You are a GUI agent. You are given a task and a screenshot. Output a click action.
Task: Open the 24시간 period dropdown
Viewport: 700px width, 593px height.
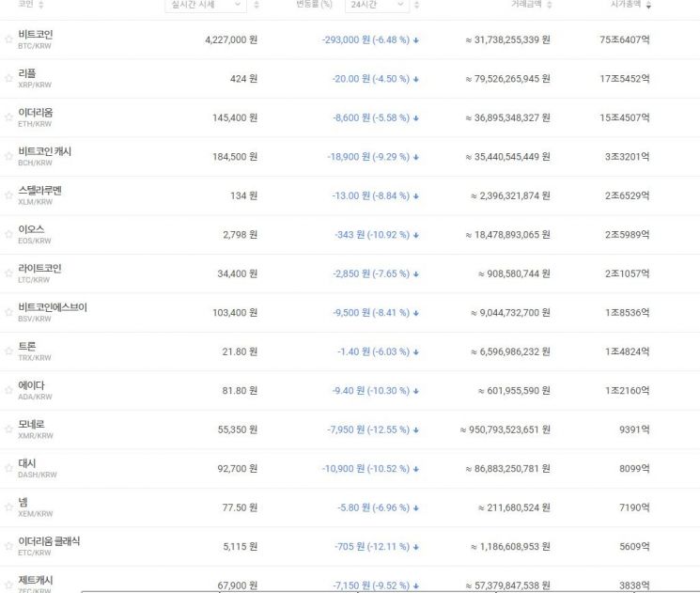pyautogui.click(x=377, y=5)
